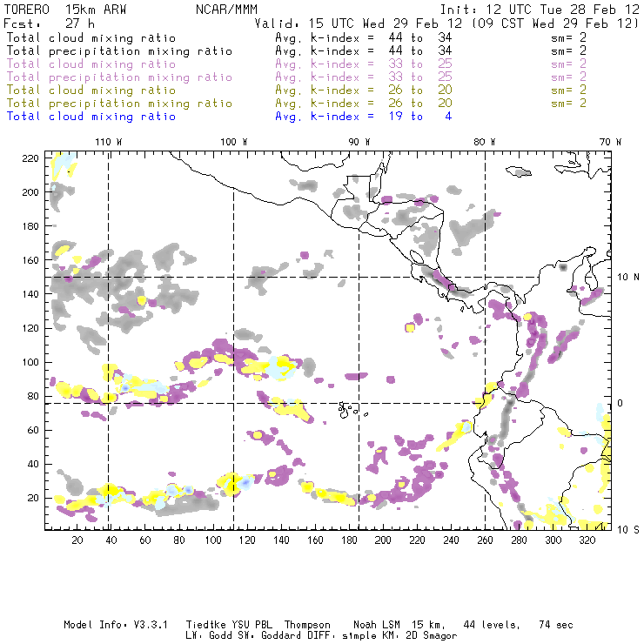Click the '320' x-axis grid label

[x=587, y=540]
